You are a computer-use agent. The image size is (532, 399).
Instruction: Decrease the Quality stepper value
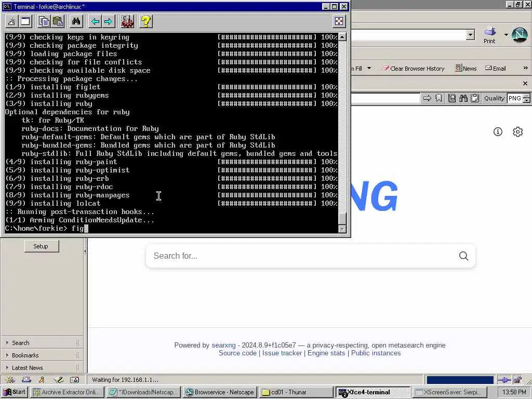(526, 101)
